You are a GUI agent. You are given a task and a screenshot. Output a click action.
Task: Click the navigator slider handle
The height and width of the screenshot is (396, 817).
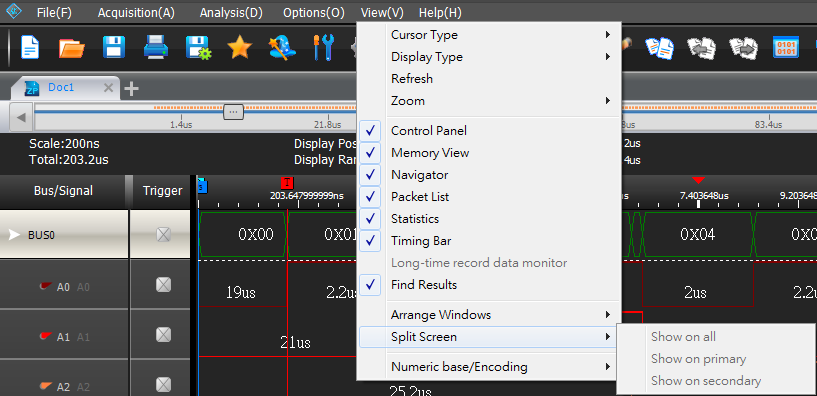[x=233, y=112]
